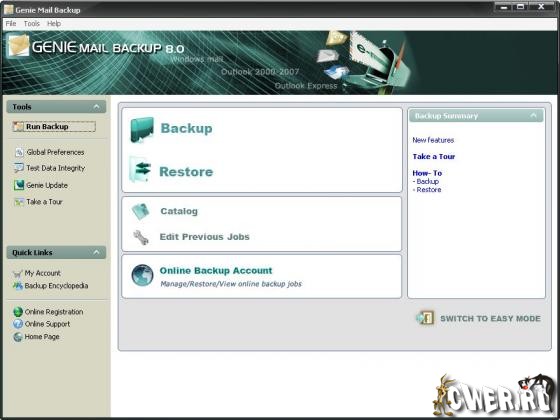Screen dimensions: 560x420
Task: Click the Run Backup icon in Tools
Action: tap(18, 126)
